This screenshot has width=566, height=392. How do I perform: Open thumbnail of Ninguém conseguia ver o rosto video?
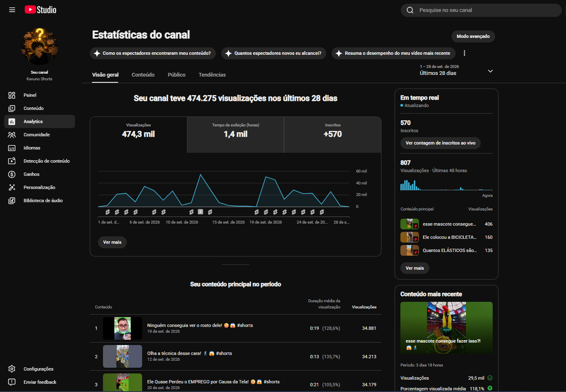[x=122, y=328]
